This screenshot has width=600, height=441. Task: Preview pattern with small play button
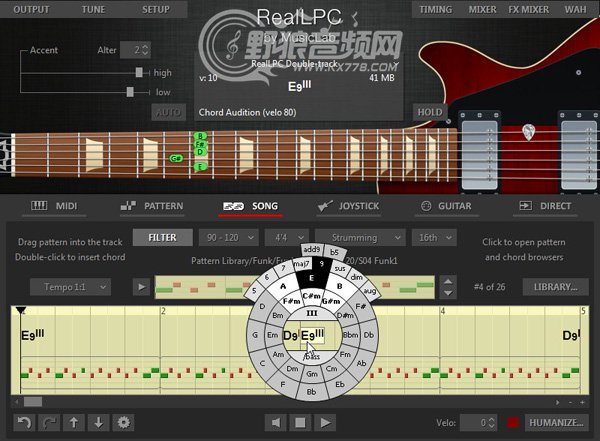[x=141, y=287]
